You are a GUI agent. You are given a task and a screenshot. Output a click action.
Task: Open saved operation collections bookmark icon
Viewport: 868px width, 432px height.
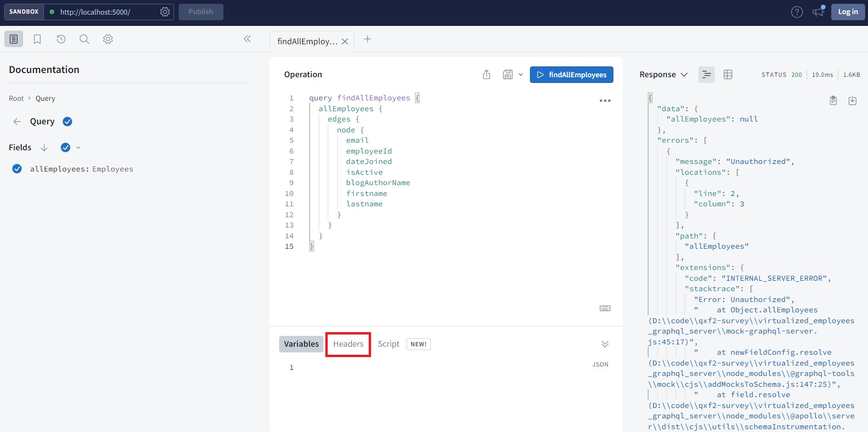pyautogui.click(x=37, y=39)
